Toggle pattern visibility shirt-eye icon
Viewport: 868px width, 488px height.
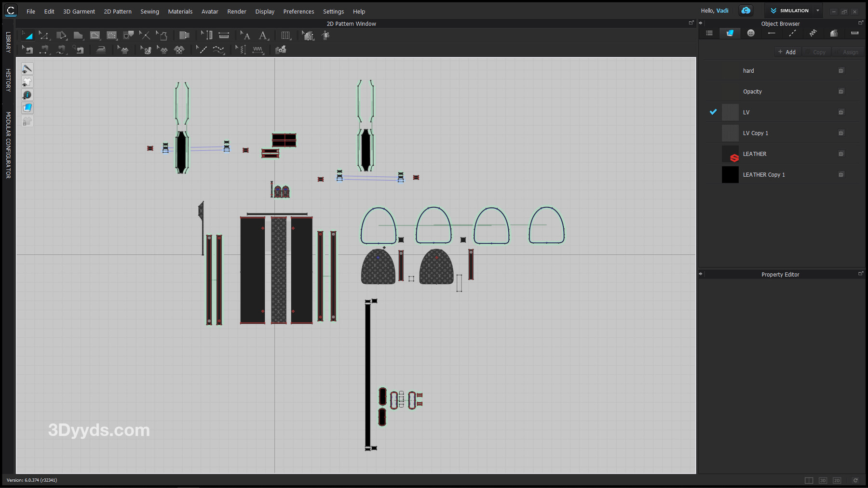coord(27,82)
